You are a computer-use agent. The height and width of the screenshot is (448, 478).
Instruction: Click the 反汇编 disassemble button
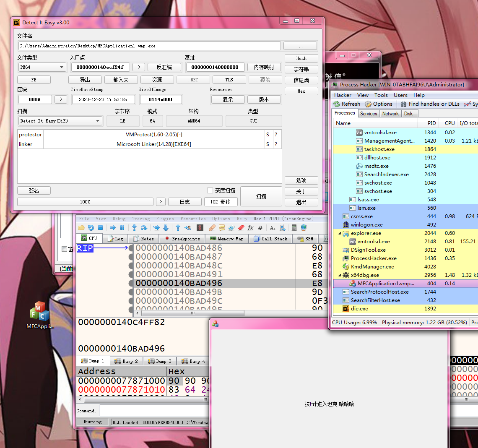click(x=164, y=67)
